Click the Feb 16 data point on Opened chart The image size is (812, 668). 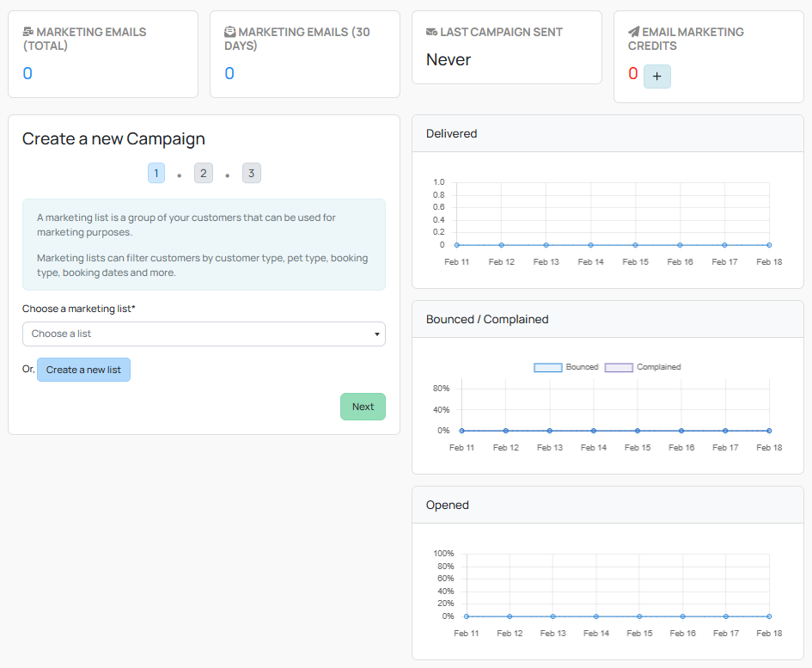[682, 616]
